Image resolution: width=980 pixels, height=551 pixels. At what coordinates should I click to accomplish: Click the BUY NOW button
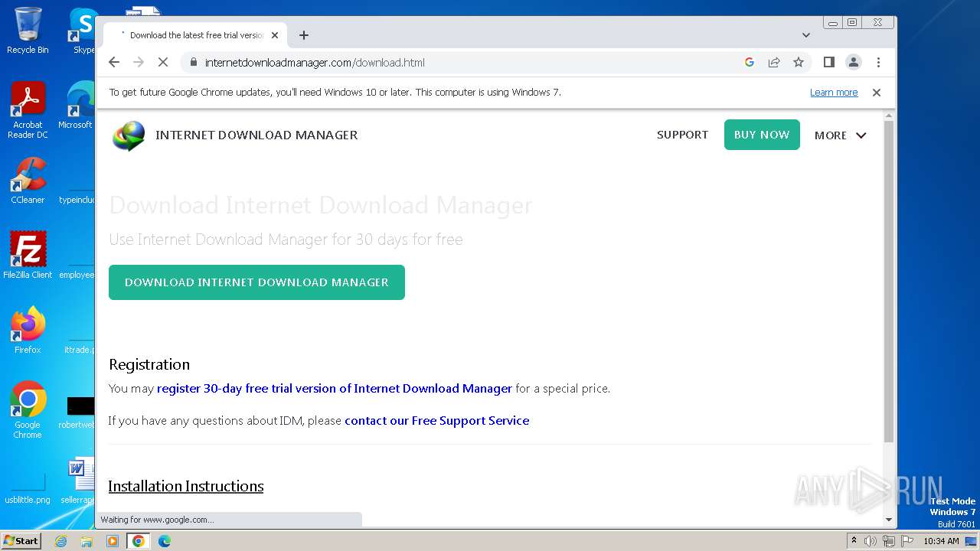pos(762,135)
